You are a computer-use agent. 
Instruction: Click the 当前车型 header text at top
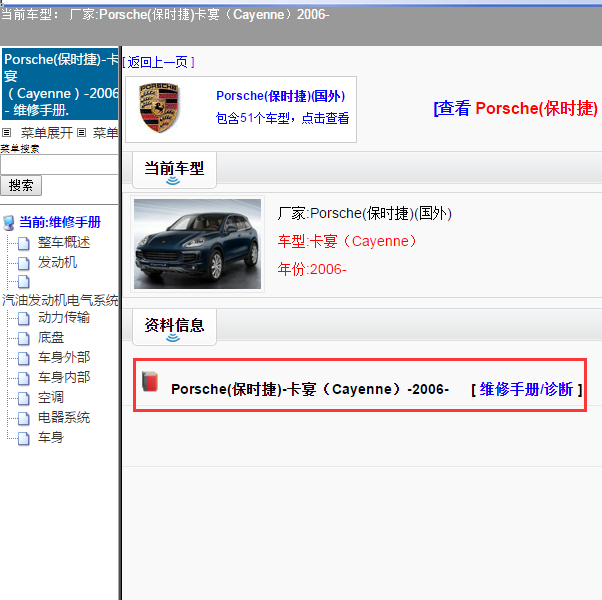165,15
